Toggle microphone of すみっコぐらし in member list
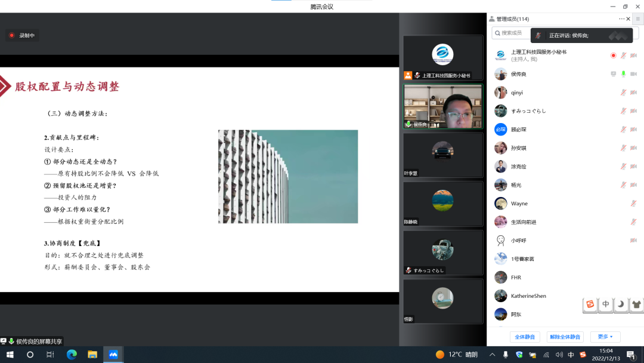The height and width of the screenshot is (363, 644). (x=624, y=111)
